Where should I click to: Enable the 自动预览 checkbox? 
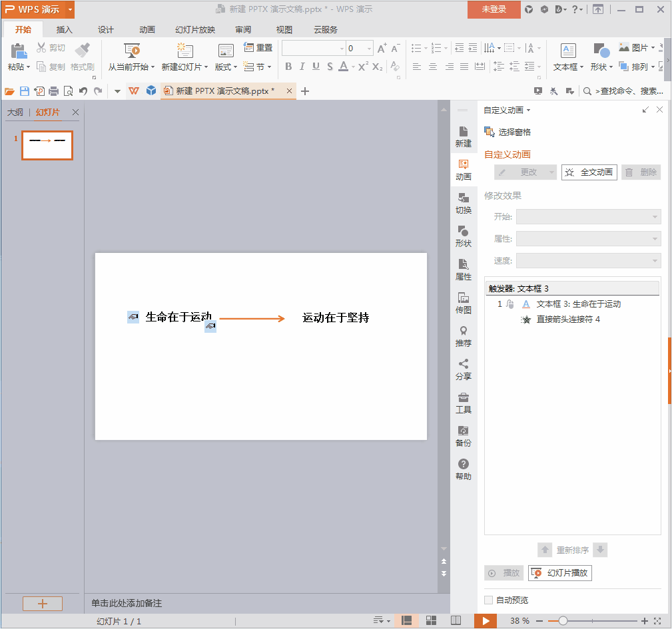(x=488, y=600)
